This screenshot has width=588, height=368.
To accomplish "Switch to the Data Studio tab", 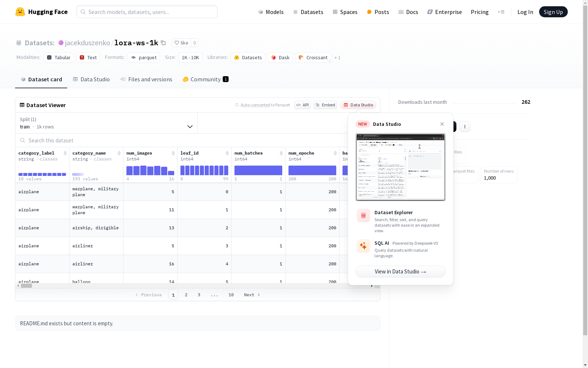I will 92,79.
